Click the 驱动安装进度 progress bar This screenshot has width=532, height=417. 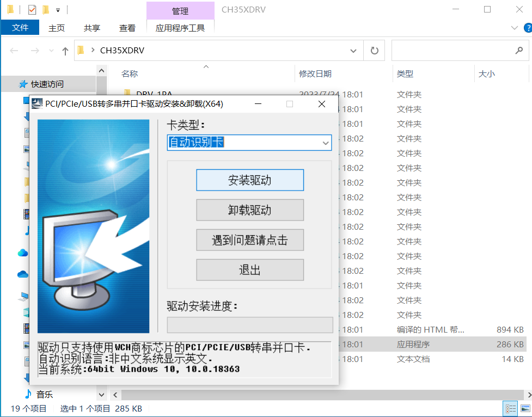pyautogui.click(x=250, y=325)
